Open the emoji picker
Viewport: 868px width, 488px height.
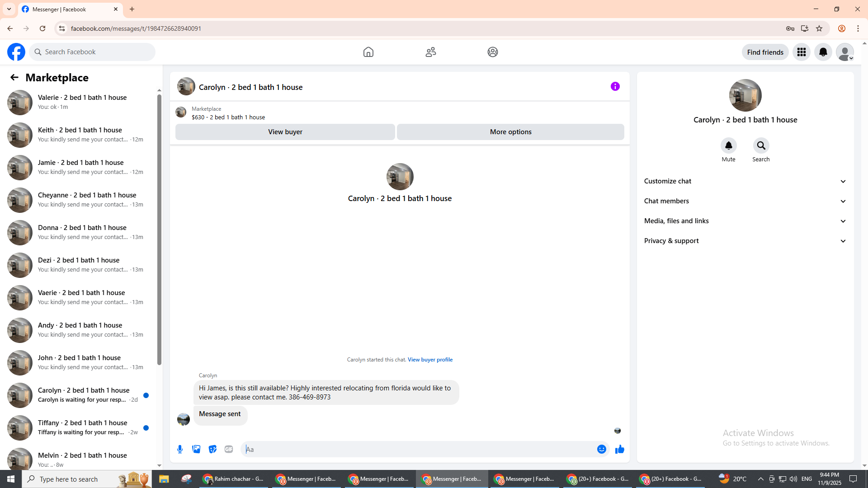point(602,449)
